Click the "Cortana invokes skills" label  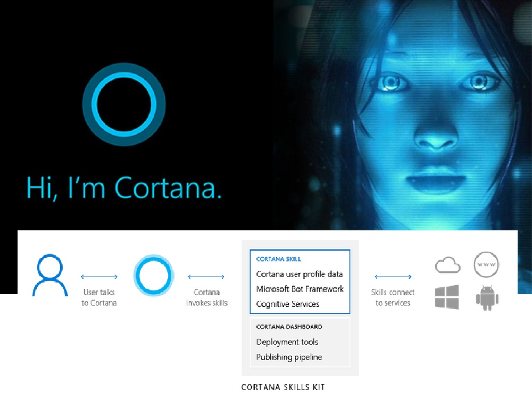[x=206, y=297]
